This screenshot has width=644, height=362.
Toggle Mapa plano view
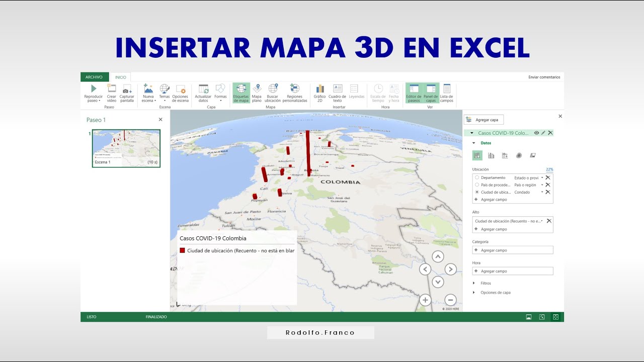(x=257, y=94)
